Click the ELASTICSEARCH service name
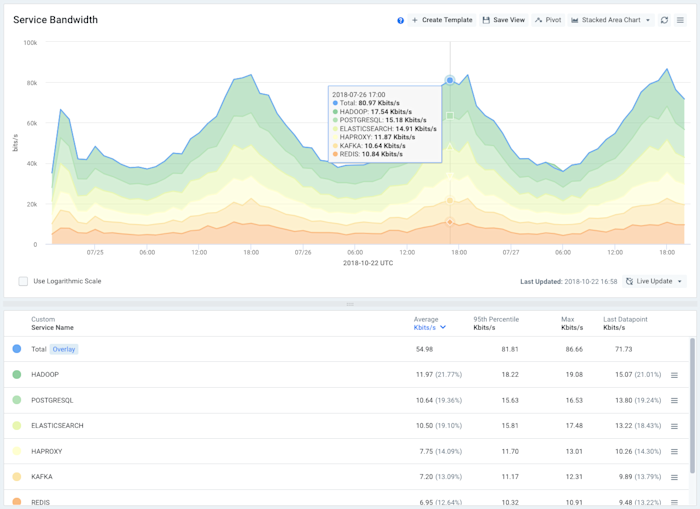 pos(57,426)
